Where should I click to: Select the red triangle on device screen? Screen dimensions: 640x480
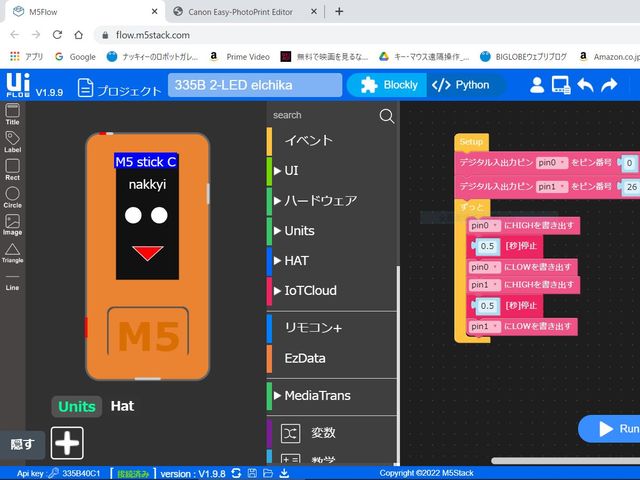coord(148,252)
